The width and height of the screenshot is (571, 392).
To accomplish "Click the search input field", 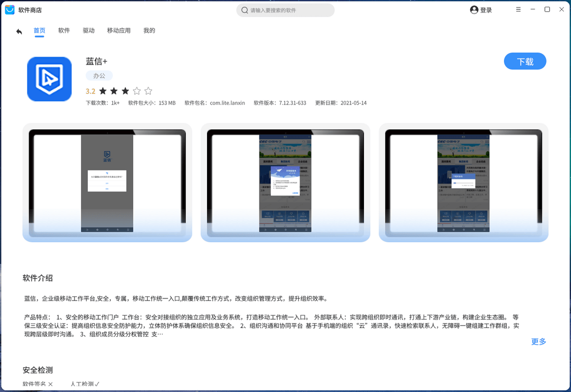I will tap(285, 10).
